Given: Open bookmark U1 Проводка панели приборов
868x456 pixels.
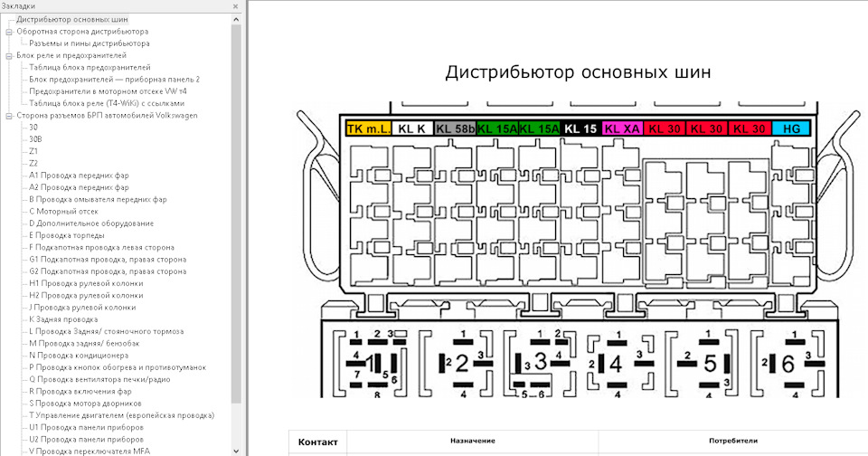Looking at the screenshot, I should pyautogui.click(x=86, y=428).
